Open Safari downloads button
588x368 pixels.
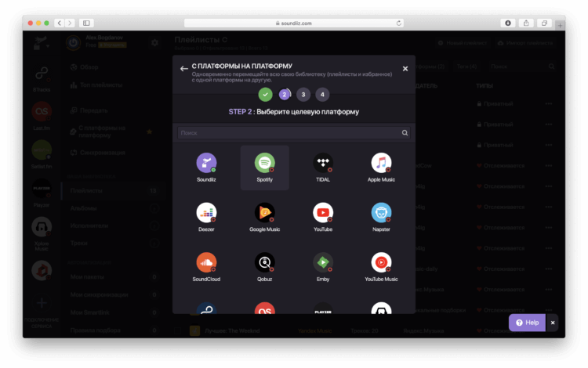508,23
